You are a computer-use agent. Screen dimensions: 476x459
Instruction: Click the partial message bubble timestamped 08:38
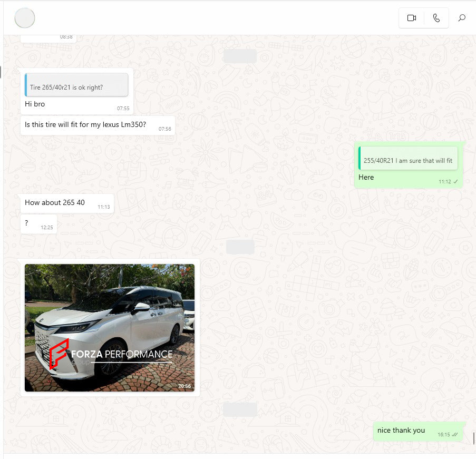point(48,38)
